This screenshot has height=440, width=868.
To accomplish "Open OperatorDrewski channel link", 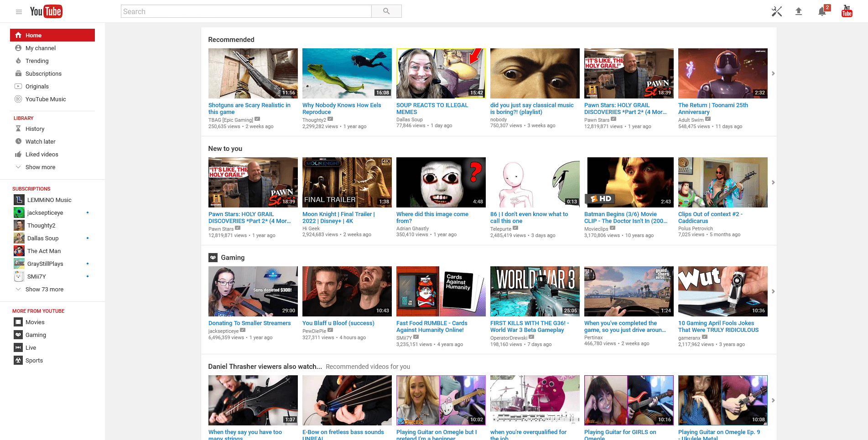I will point(509,338).
